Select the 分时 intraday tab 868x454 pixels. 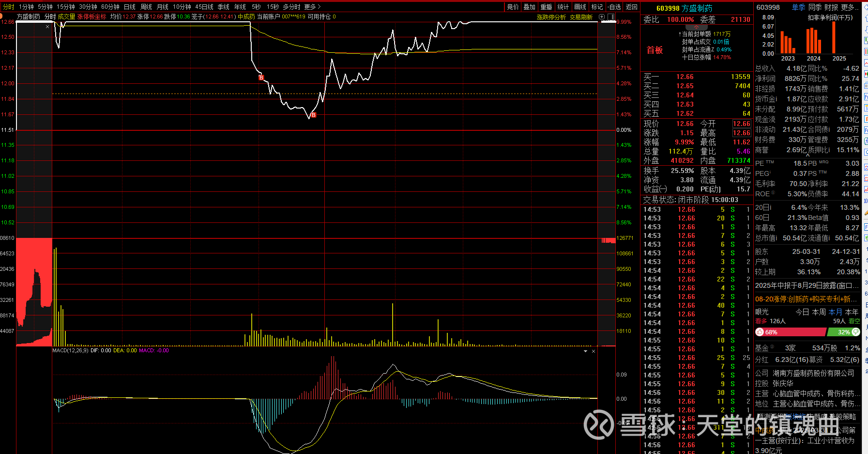pyautogui.click(x=9, y=7)
